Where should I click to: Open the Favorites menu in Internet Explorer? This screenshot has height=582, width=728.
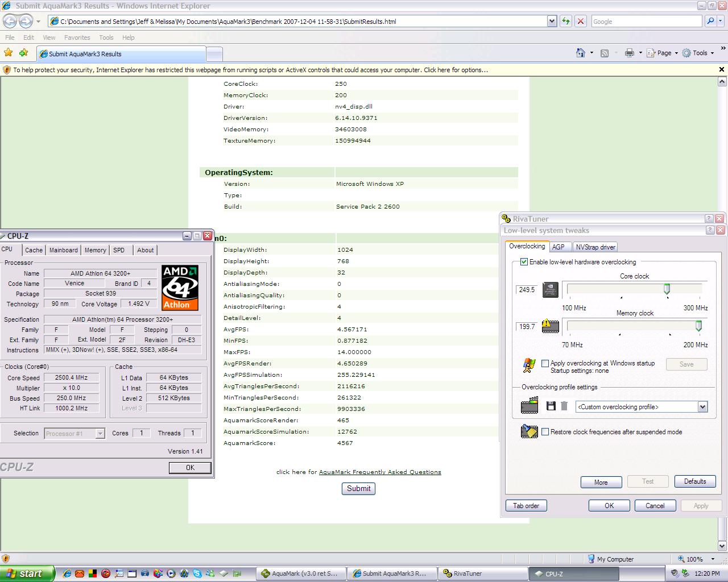pos(77,38)
